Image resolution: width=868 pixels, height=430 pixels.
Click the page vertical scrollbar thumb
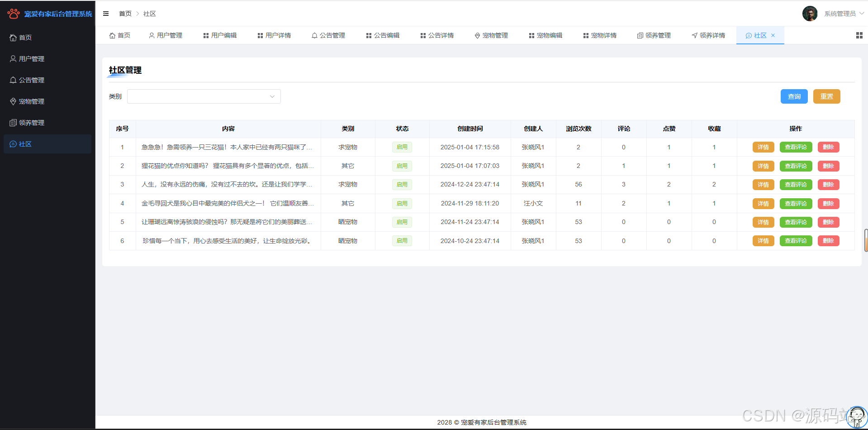tap(866, 240)
